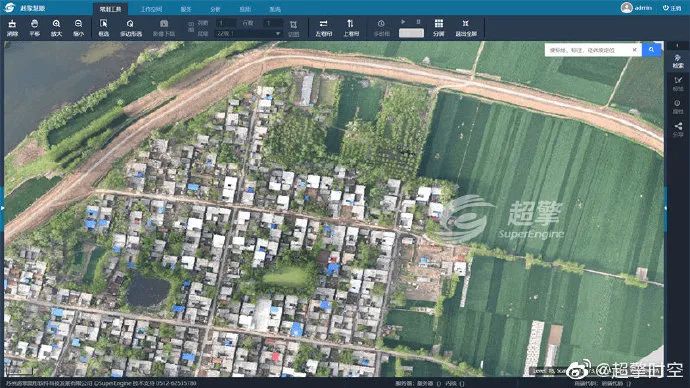Open the system (系统) tab
The width and height of the screenshot is (690, 388).
275,9
